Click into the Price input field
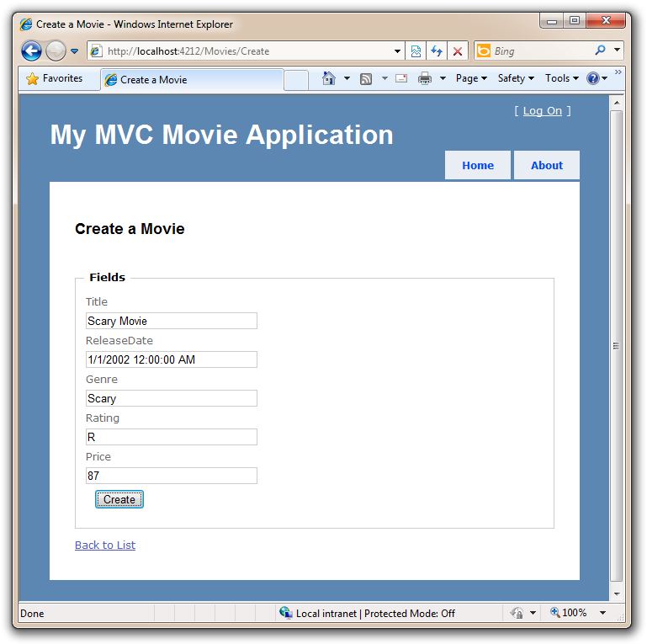 pyautogui.click(x=172, y=476)
